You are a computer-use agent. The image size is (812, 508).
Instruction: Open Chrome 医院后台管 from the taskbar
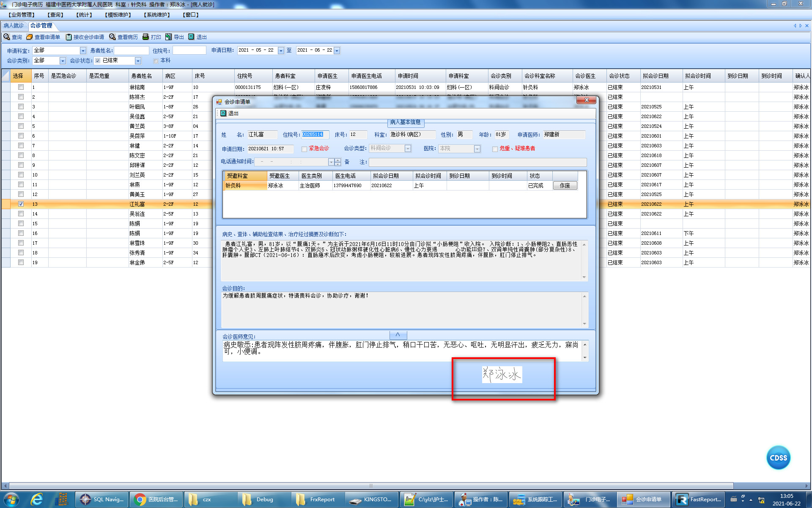(156, 500)
